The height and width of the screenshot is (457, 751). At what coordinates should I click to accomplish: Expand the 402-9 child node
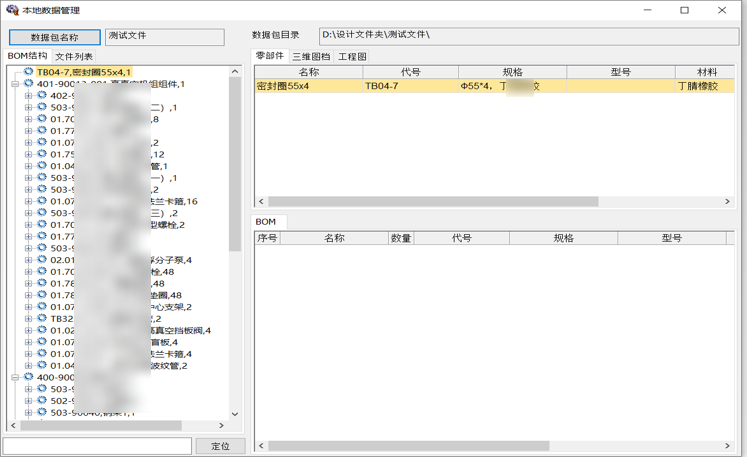[28, 96]
